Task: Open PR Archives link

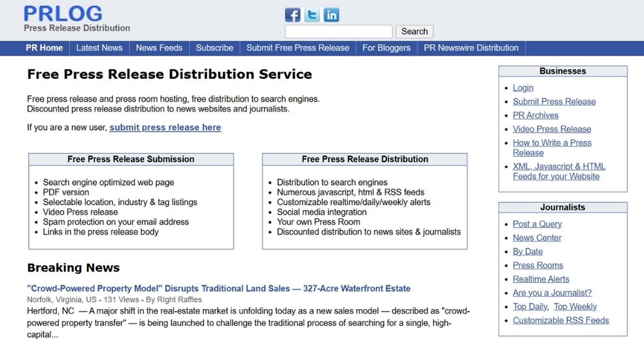Action: tap(535, 115)
